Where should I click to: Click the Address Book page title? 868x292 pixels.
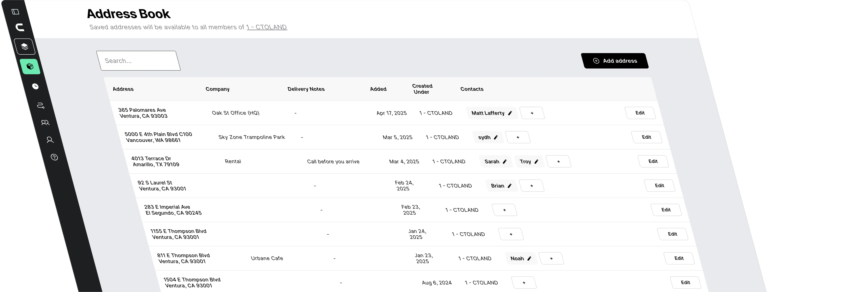[x=128, y=14]
